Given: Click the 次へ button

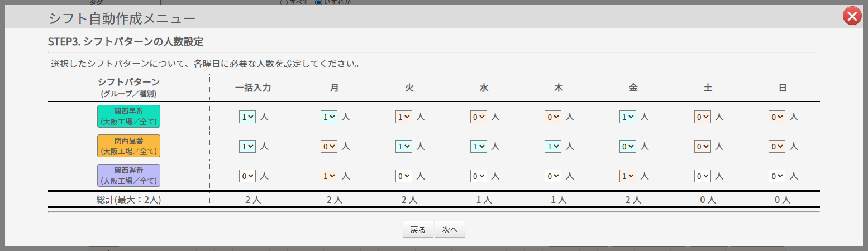Looking at the screenshot, I should (450, 230).
